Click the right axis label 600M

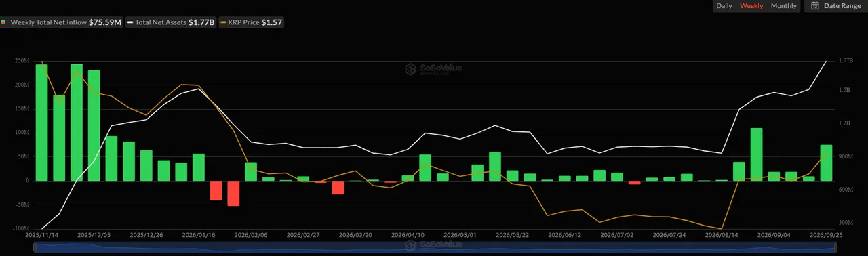[x=846, y=190]
